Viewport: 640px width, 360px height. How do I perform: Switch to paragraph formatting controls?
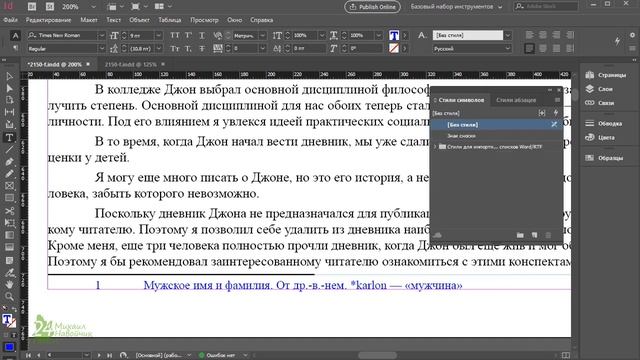point(15,49)
